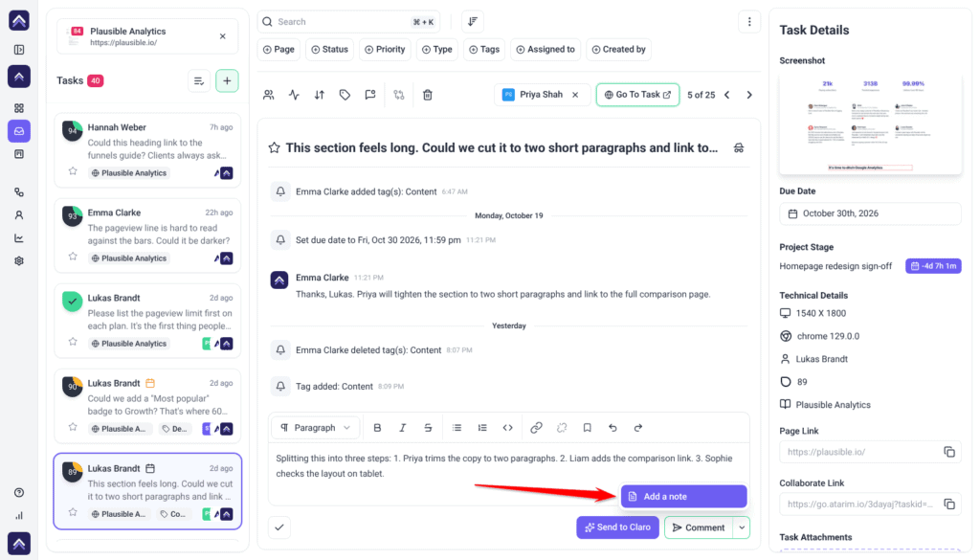
Task: Add a hyperlink in the editor
Action: [x=536, y=428]
